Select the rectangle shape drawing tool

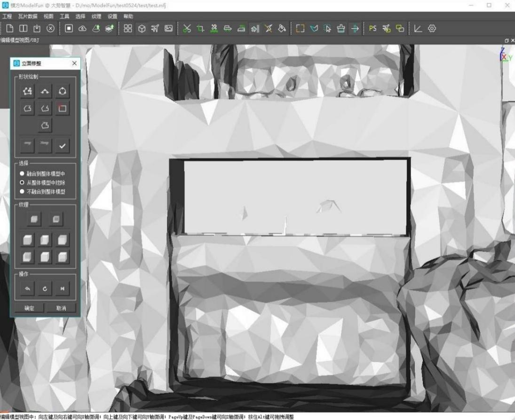point(62,108)
